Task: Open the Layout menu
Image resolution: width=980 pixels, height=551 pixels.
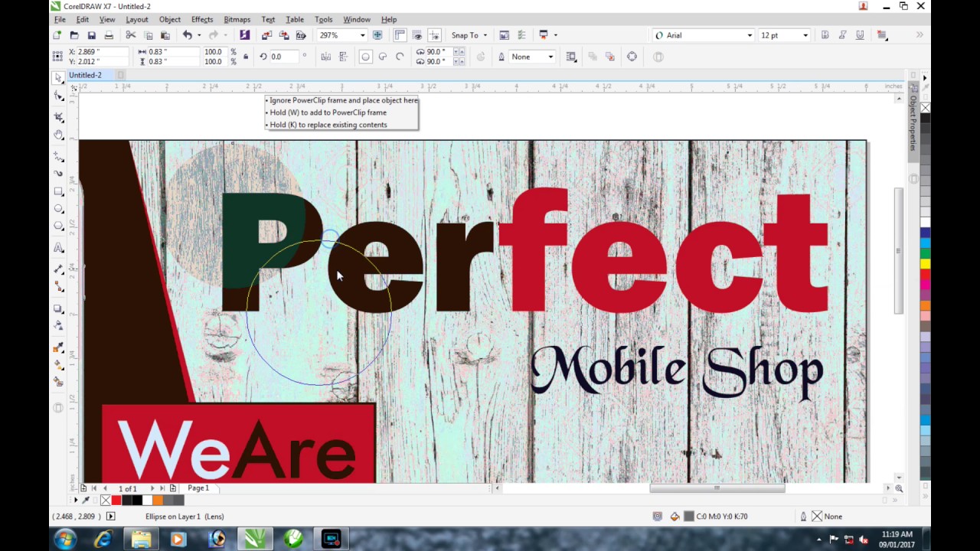Action: [x=136, y=19]
